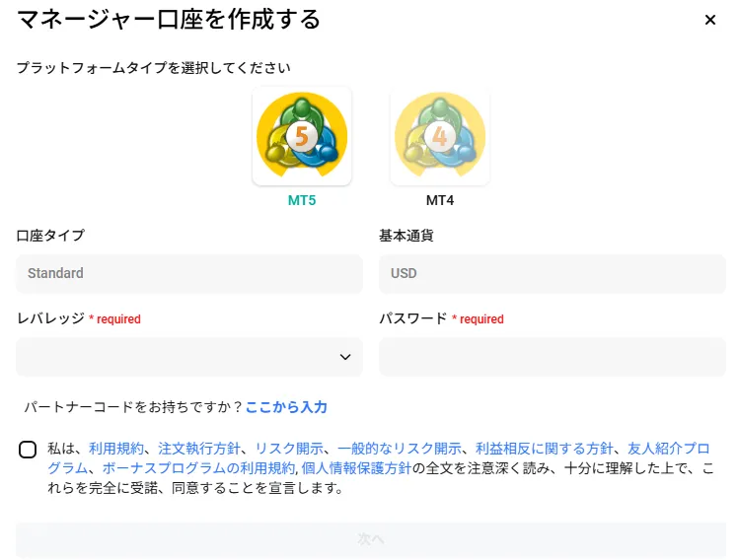Check the terms agreement checkbox

(x=28, y=450)
